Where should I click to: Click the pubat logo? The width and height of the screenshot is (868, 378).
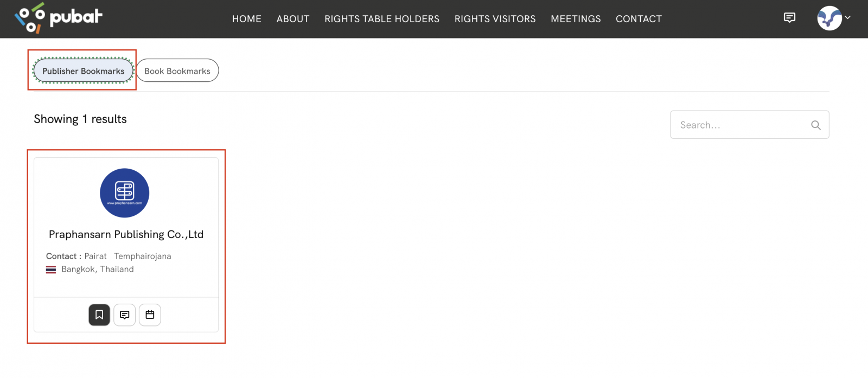click(x=59, y=18)
